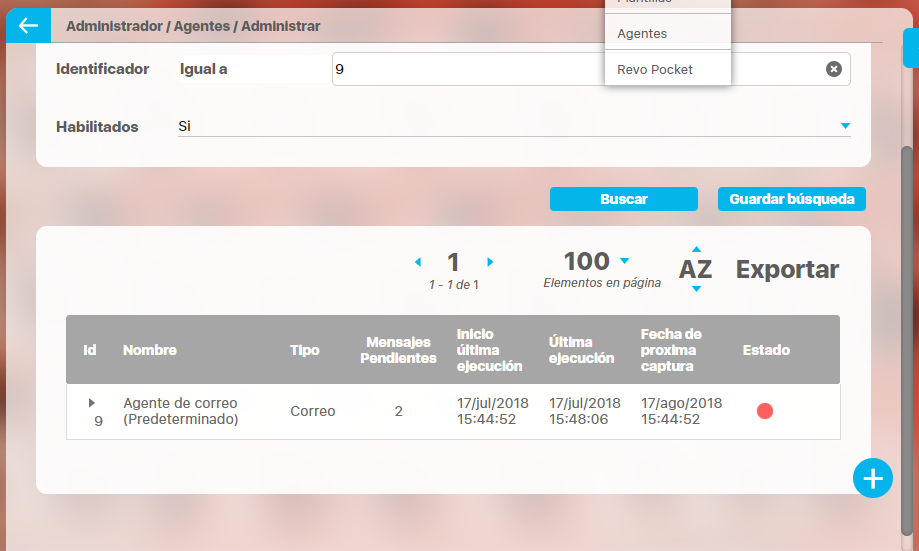Expand the Agente de correo row
Screen dimensions: 919x551
click(91, 403)
